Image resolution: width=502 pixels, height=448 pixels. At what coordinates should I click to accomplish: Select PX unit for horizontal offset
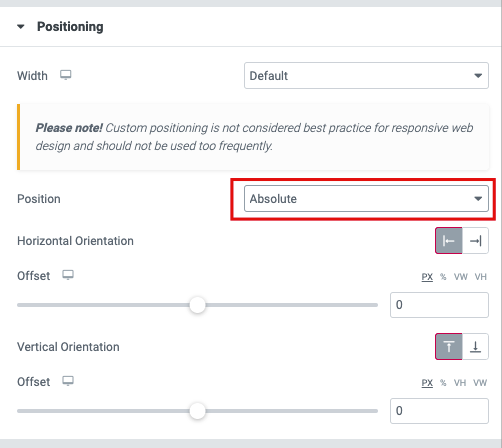click(427, 277)
